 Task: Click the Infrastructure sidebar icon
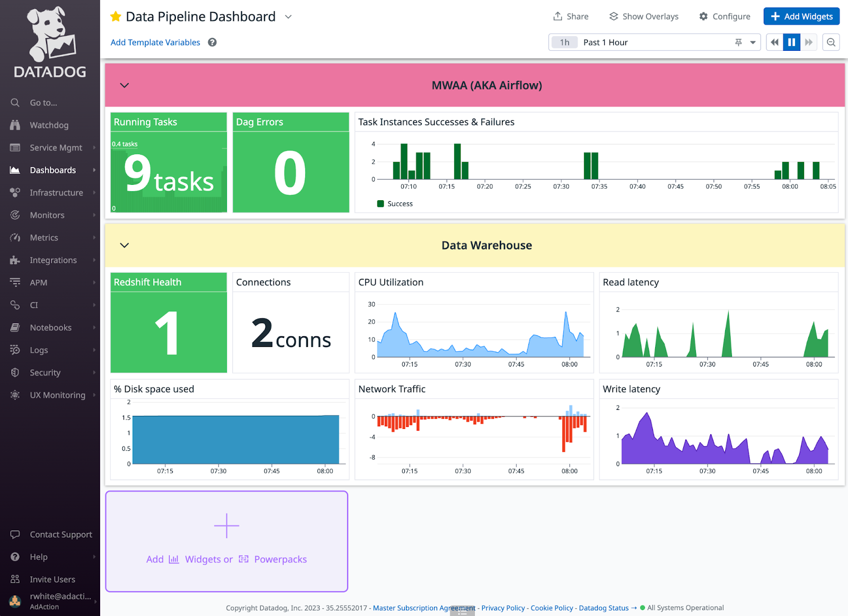click(15, 193)
